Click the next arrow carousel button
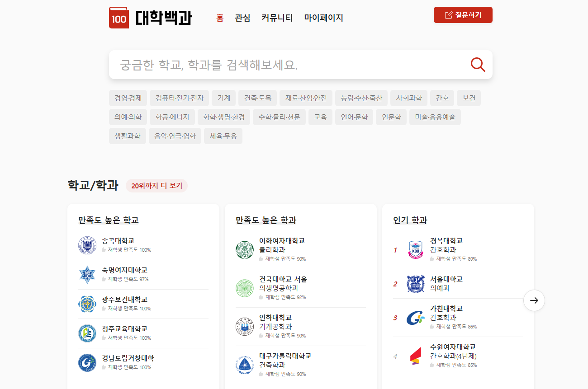This screenshot has width=588, height=389. click(534, 300)
